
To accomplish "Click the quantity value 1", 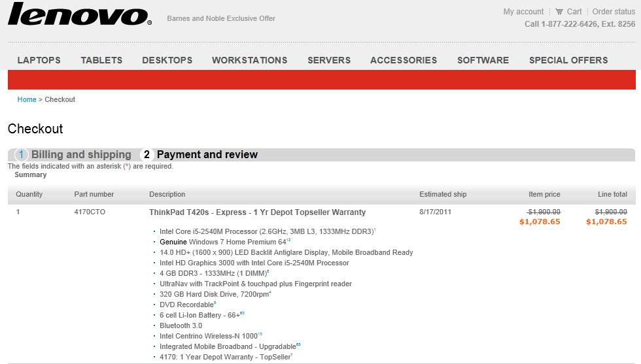I will [x=18, y=212].
